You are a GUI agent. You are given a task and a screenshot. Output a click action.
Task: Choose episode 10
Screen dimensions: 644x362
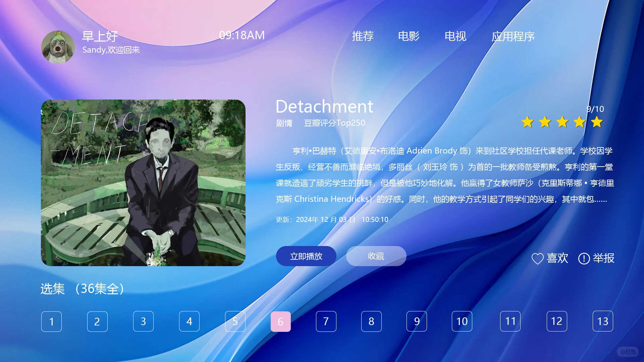(x=462, y=321)
